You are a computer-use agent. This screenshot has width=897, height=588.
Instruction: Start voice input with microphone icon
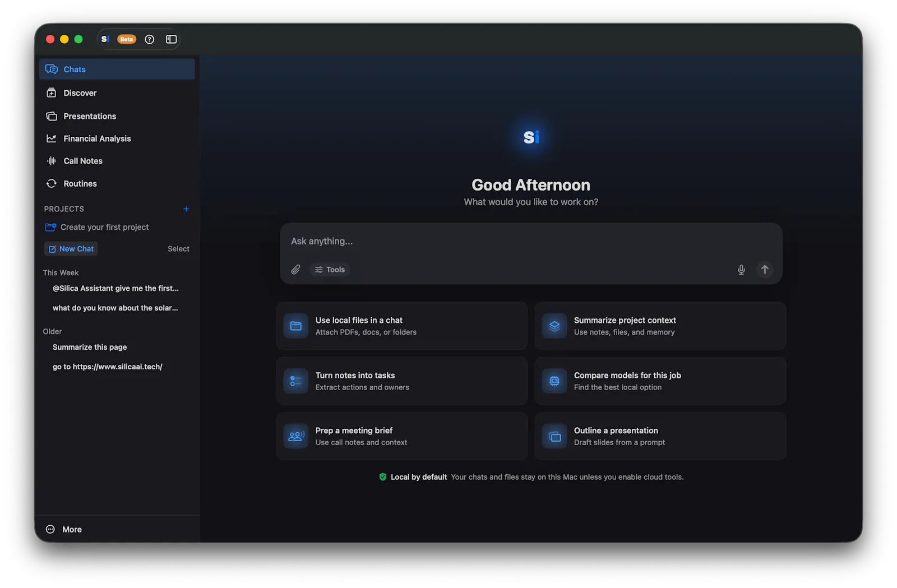(741, 270)
